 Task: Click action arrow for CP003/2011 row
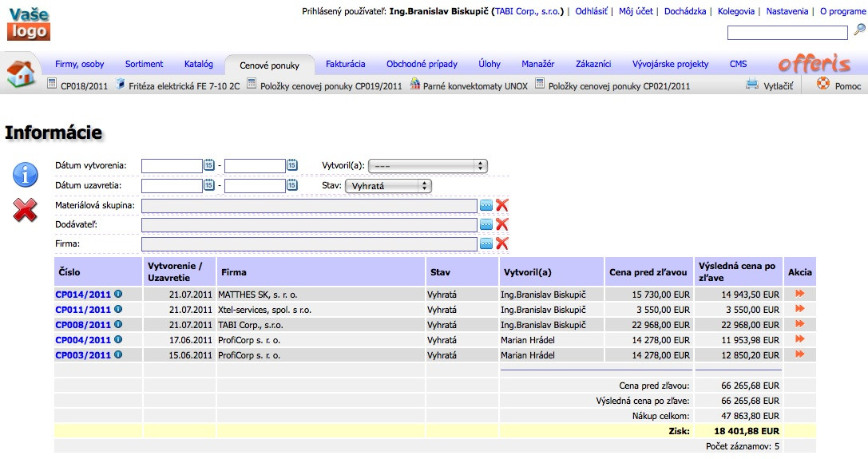click(x=800, y=354)
